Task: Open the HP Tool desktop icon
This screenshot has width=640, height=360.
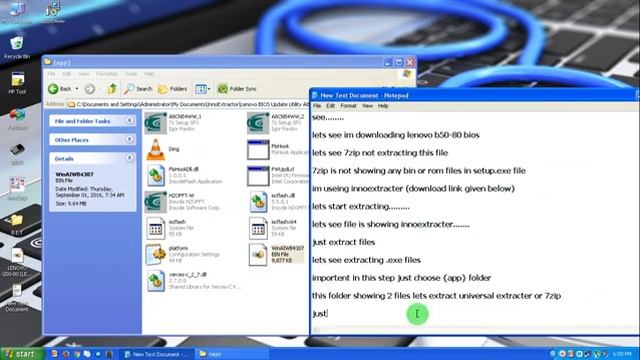Action: tap(17, 83)
